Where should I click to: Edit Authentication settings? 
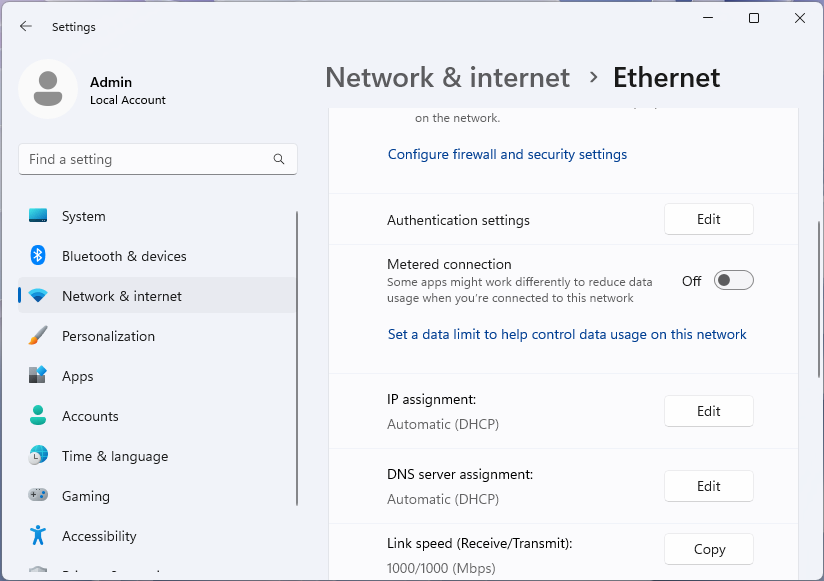tap(708, 219)
